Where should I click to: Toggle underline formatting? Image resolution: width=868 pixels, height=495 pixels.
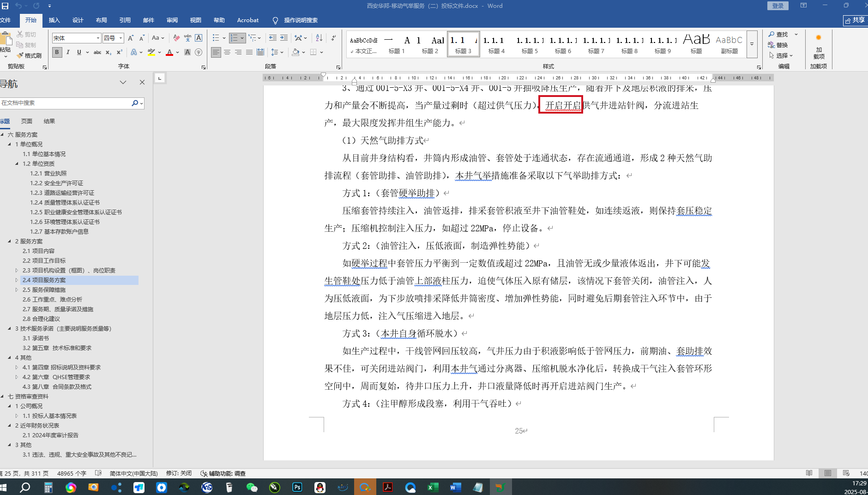click(x=79, y=52)
